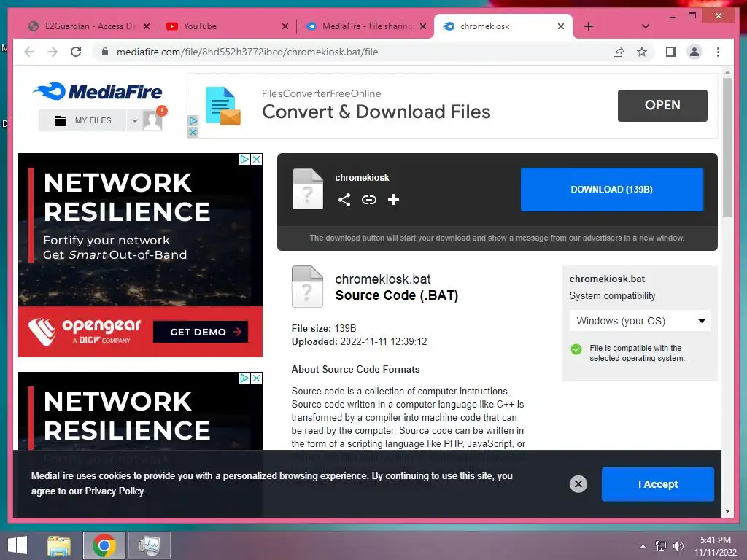747x560 pixels.
Task: Click the Uploaded: 2022-11-11 12:39:12 text
Action: [x=359, y=342]
